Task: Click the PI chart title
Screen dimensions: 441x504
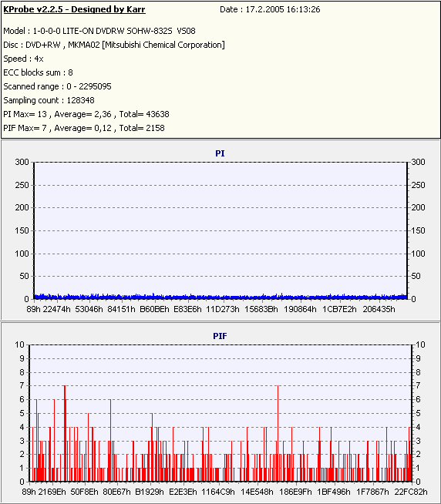Action: pyautogui.click(x=220, y=153)
